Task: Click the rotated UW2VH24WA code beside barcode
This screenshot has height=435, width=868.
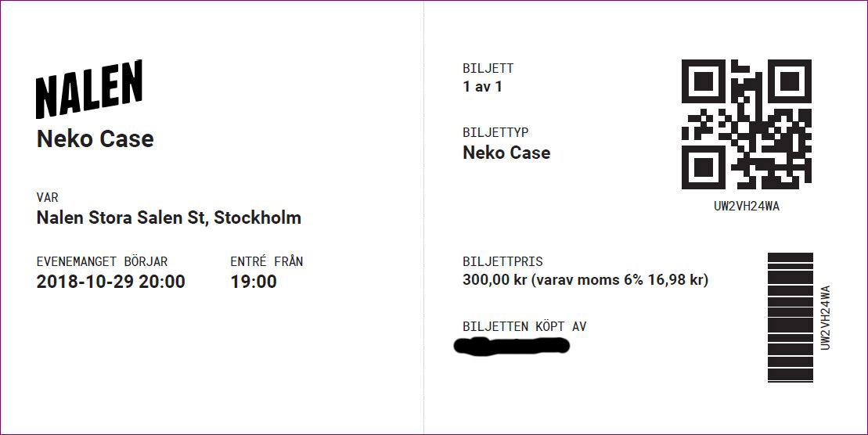Action: (x=826, y=318)
